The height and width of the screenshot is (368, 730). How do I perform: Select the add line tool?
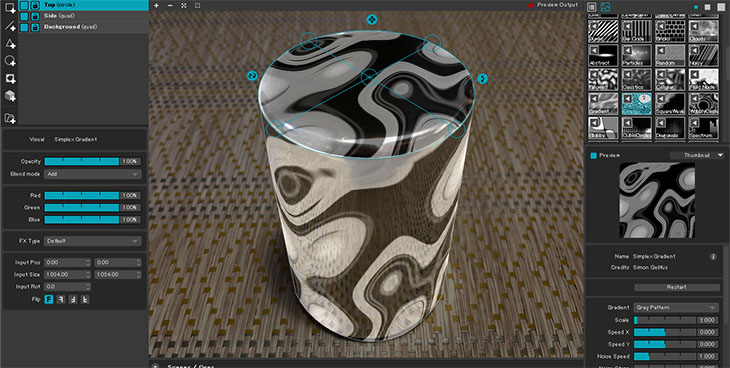10,25
